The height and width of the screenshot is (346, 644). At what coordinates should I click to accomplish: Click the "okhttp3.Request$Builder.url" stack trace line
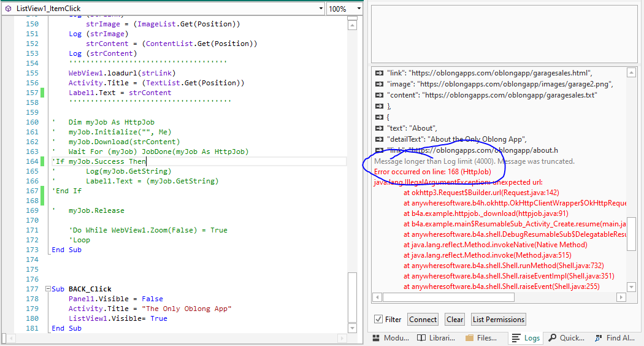pos(481,192)
